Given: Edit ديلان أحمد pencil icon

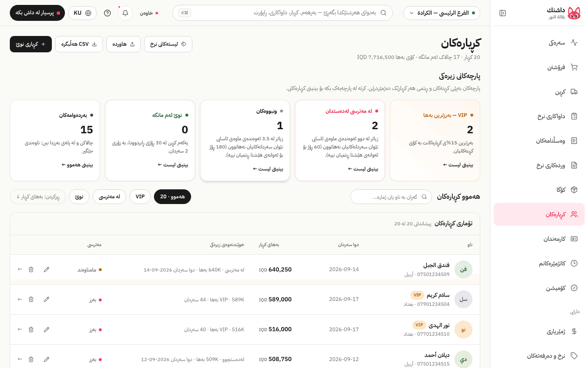Looking at the screenshot, I should tap(47, 359).
